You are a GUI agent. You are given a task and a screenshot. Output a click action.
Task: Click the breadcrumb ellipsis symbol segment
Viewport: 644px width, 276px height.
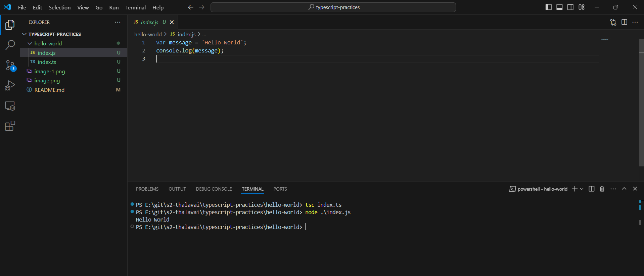click(x=204, y=34)
